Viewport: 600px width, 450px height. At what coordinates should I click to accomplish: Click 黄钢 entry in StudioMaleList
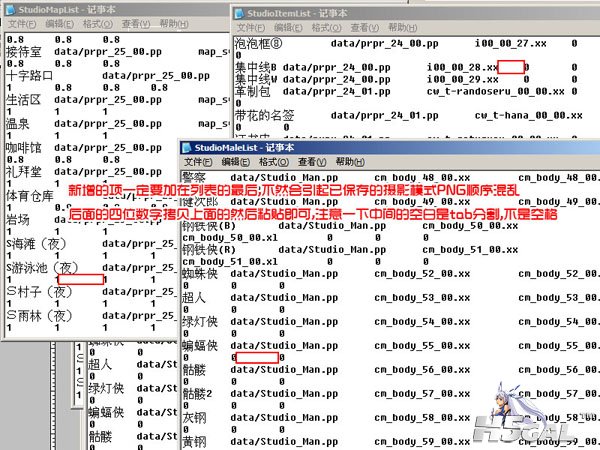(194, 442)
